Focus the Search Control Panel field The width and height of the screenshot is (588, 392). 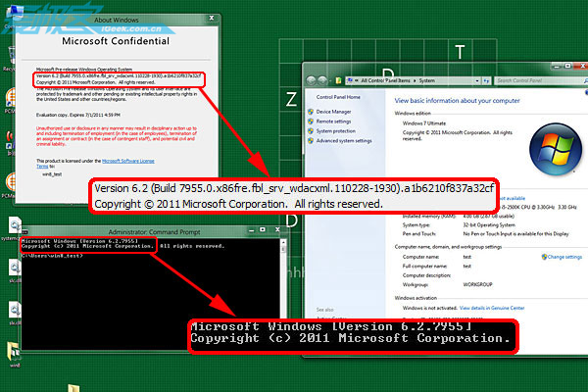tap(539, 80)
